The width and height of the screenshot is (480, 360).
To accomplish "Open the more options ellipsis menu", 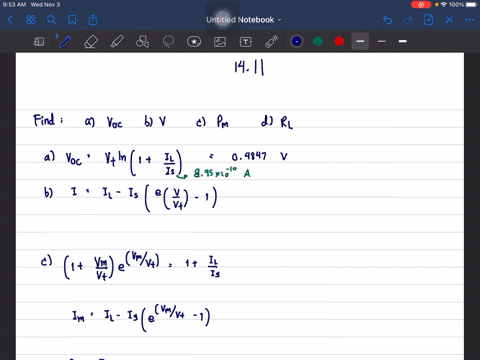I will pos(470,20).
